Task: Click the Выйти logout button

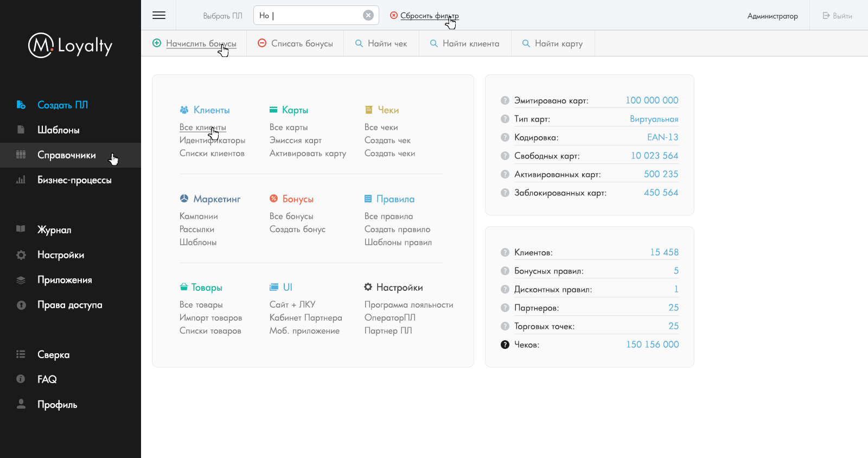Action: click(x=838, y=16)
